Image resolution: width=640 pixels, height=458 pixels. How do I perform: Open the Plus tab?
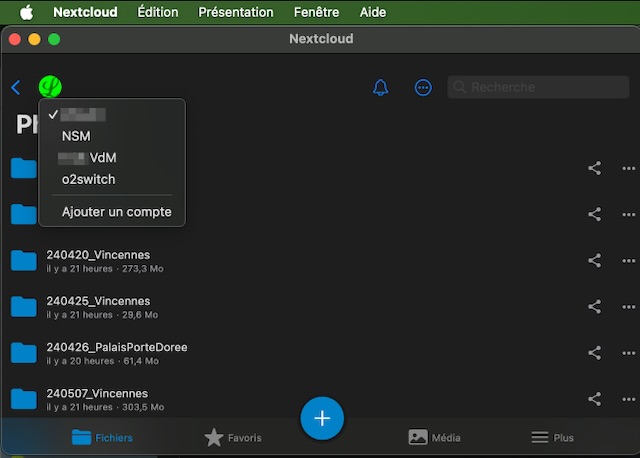point(552,438)
